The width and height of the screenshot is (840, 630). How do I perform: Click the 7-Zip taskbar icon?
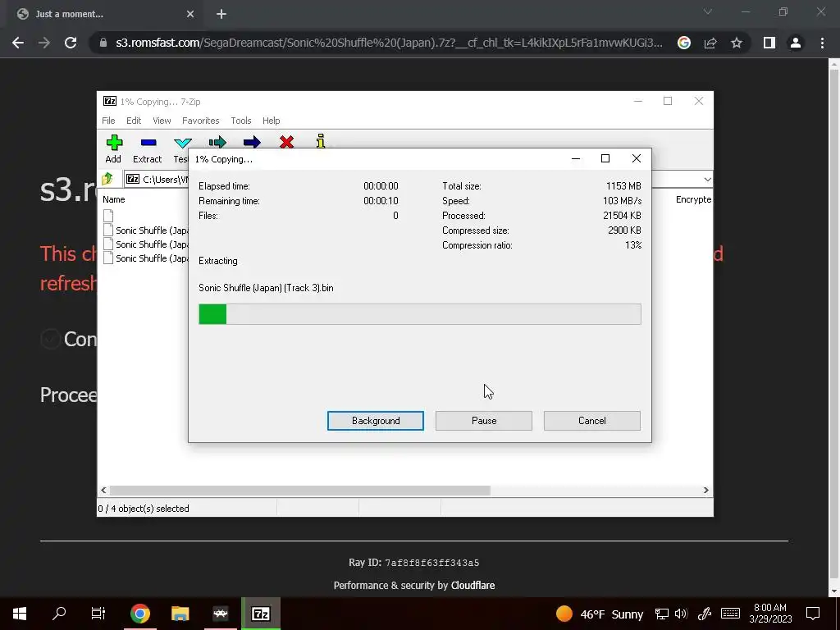(261, 614)
